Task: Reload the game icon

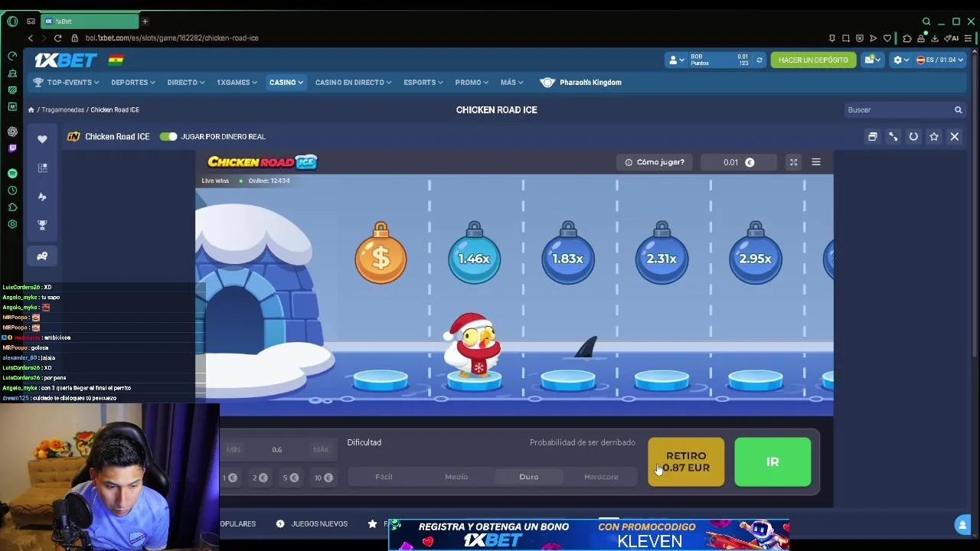Action: (913, 136)
